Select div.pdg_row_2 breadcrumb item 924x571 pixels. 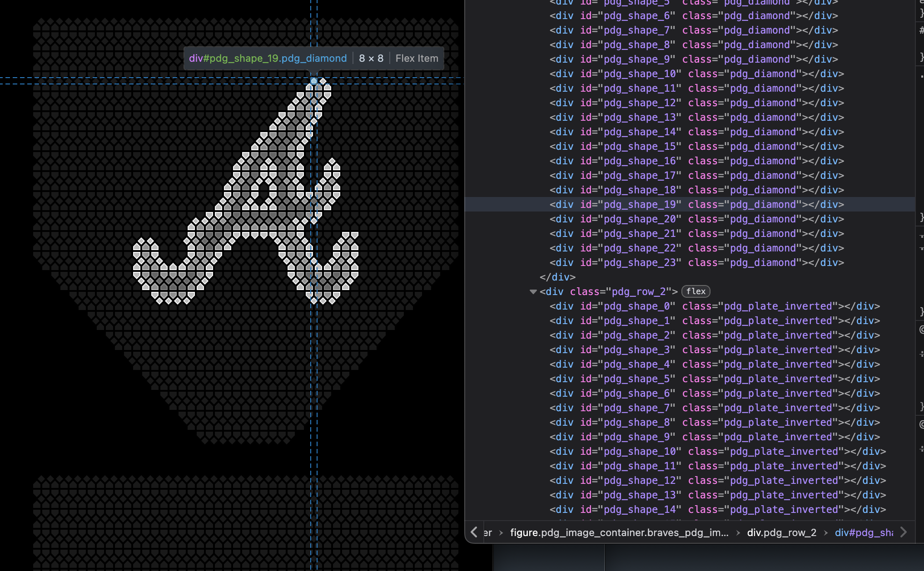[781, 532]
